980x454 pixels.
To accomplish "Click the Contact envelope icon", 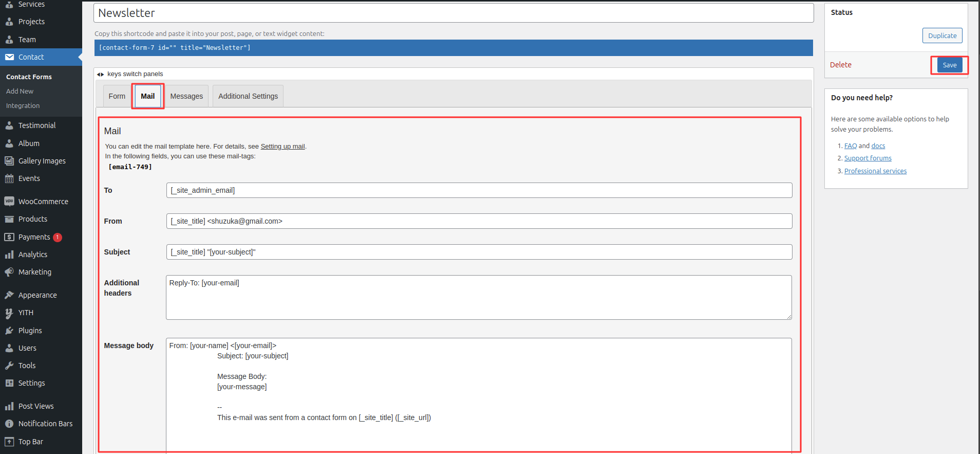I will (9, 57).
